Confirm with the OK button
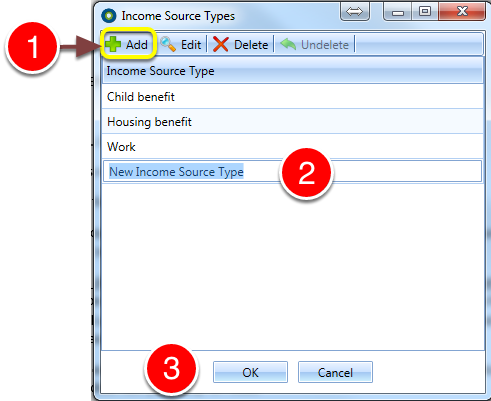Image resolution: width=491 pixels, height=401 pixels. (x=250, y=372)
